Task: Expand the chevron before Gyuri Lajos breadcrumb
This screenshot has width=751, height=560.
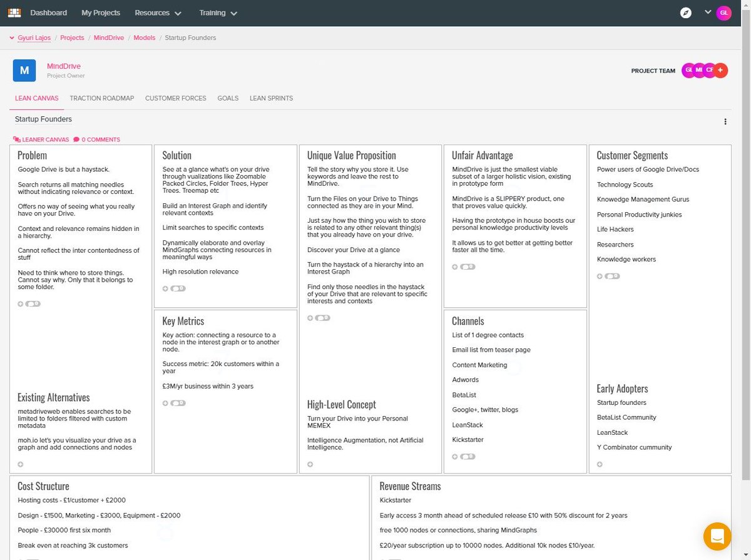Action: (x=12, y=38)
